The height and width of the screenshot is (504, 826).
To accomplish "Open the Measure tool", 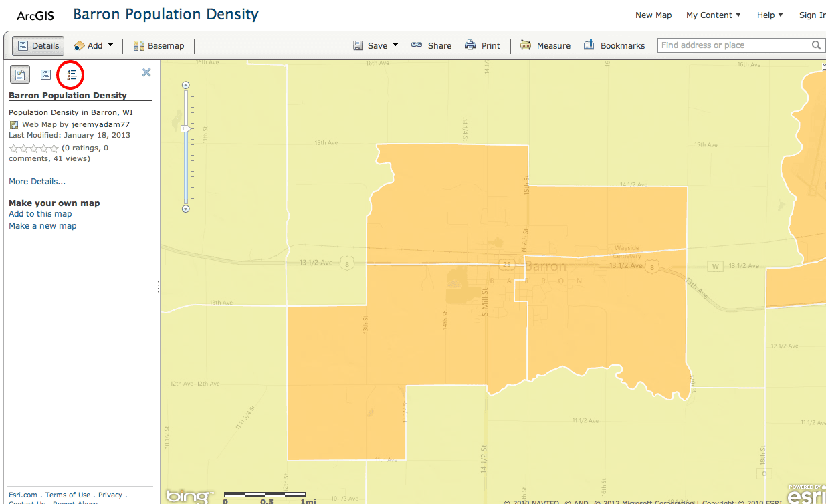I will [545, 45].
